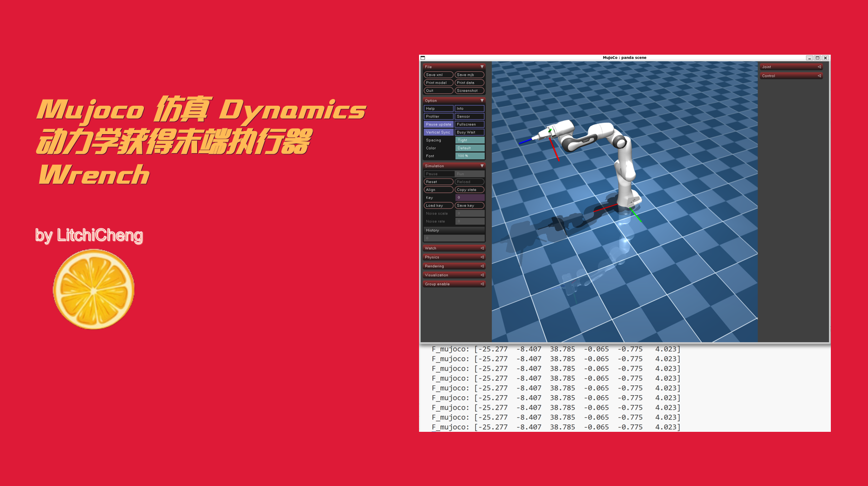Click the Key value input field
Viewport: 868px width, 486px height.
coord(469,198)
